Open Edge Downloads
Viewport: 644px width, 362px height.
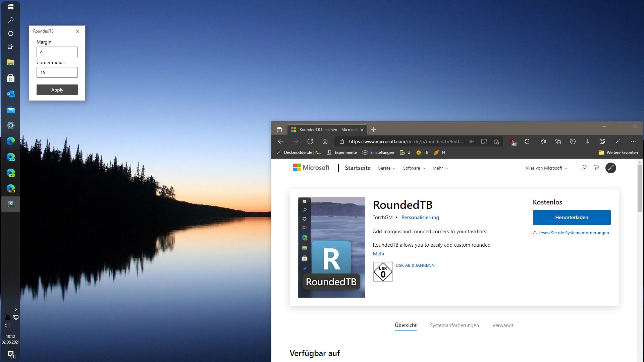click(x=588, y=141)
